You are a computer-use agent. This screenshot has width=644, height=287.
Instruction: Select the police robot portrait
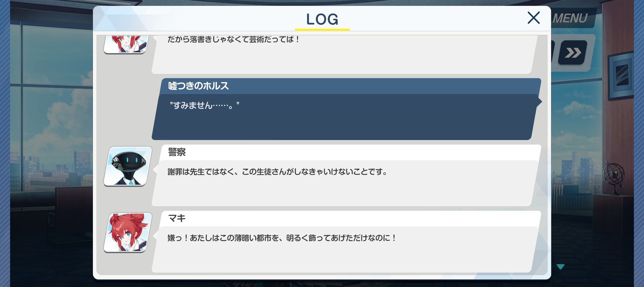pyautogui.click(x=128, y=166)
